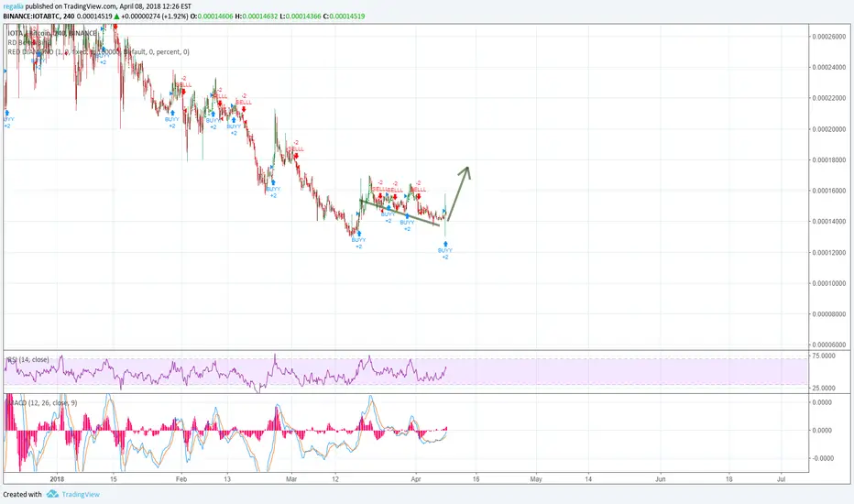Click the 12 date label after Mar

point(335,479)
